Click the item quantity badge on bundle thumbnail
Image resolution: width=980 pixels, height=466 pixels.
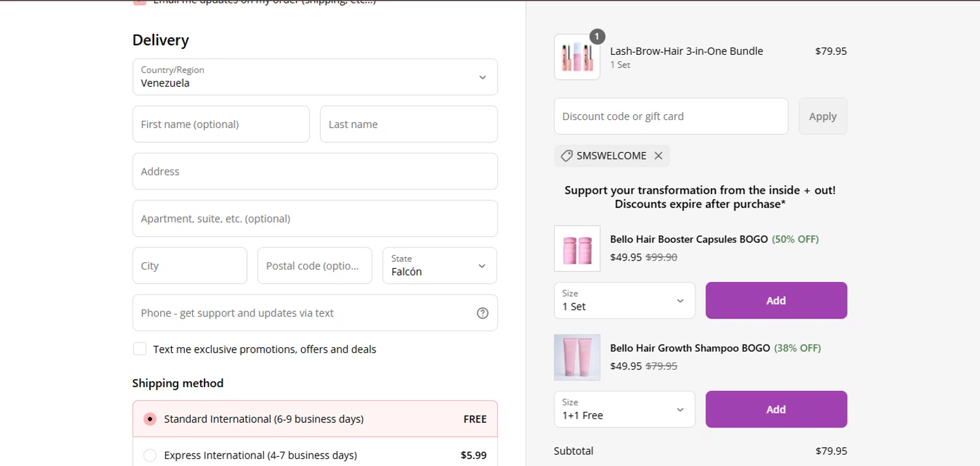[x=597, y=37]
